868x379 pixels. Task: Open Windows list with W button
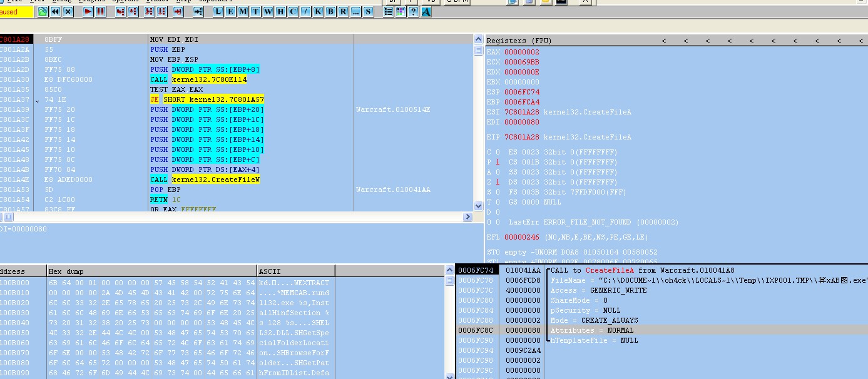(267, 12)
